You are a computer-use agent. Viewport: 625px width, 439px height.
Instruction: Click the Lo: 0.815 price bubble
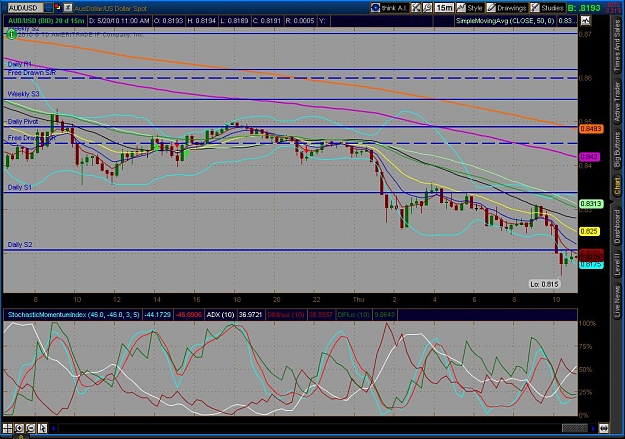click(x=544, y=284)
